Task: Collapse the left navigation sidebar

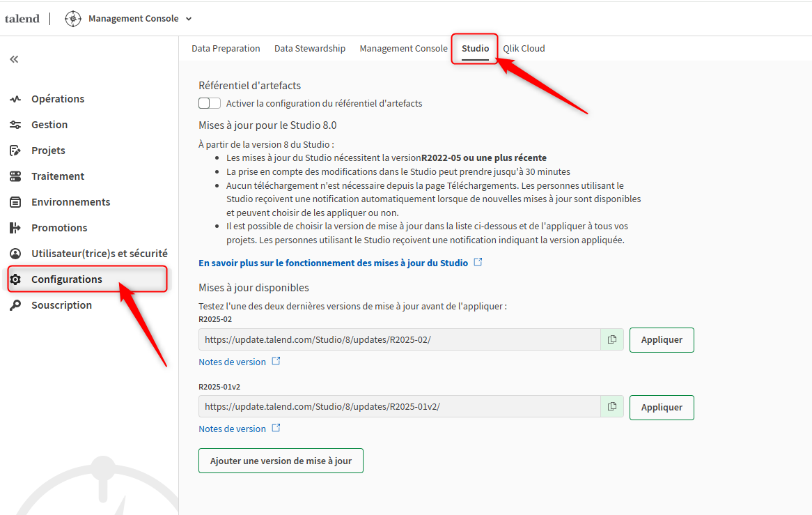Action: tap(14, 59)
